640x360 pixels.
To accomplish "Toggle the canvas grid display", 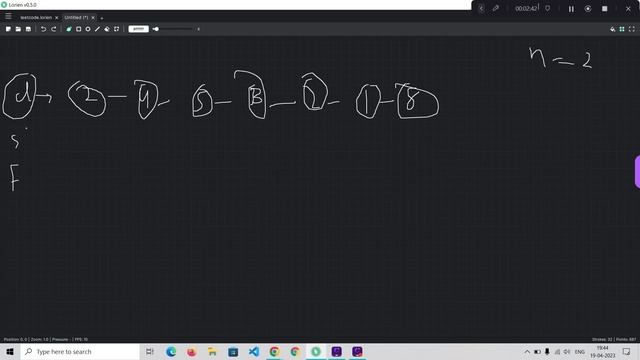I will tap(622, 29).
